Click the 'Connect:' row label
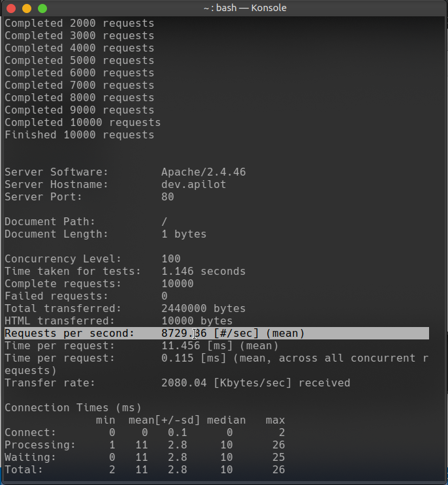The height and width of the screenshot is (485, 448). (x=30, y=432)
